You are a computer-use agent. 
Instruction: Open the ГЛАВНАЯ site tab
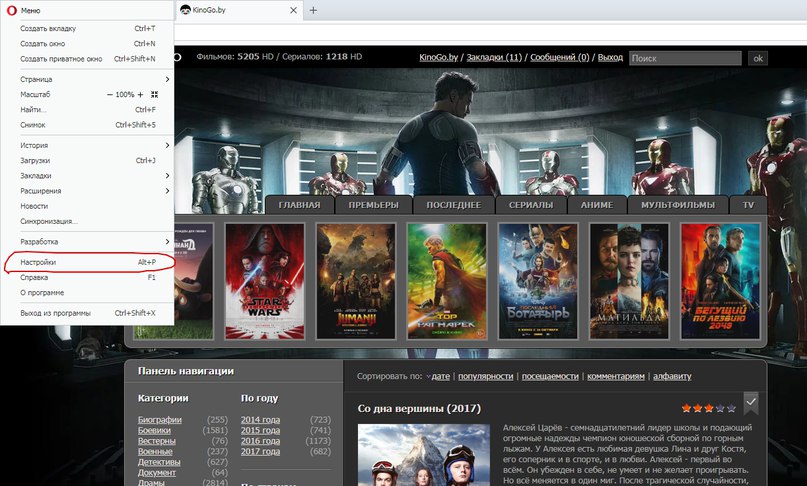pyautogui.click(x=300, y=205)
